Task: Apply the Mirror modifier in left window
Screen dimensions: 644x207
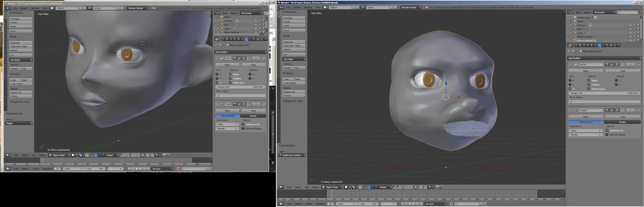Action: tap(227, 64)
